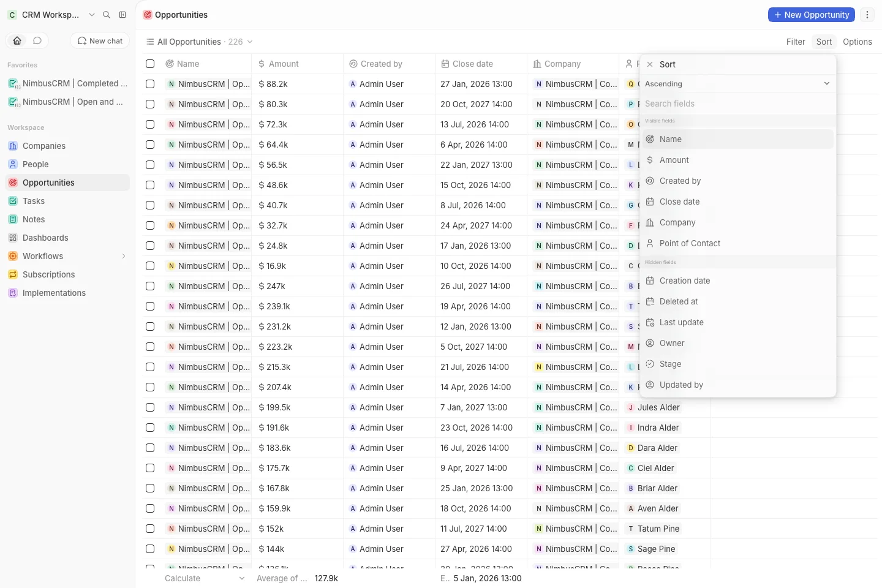This screenshot has height=588, width=882.
Task: Expand the CRM Workspace switcher chevron
Action: (x=92, y=15)
